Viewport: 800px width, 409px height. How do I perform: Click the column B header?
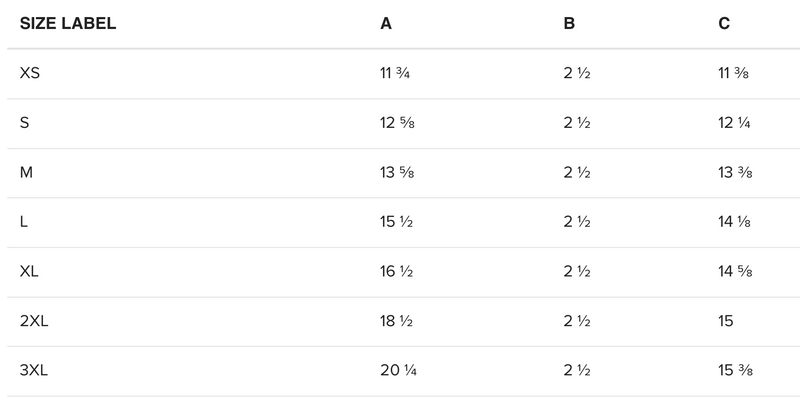569,24
